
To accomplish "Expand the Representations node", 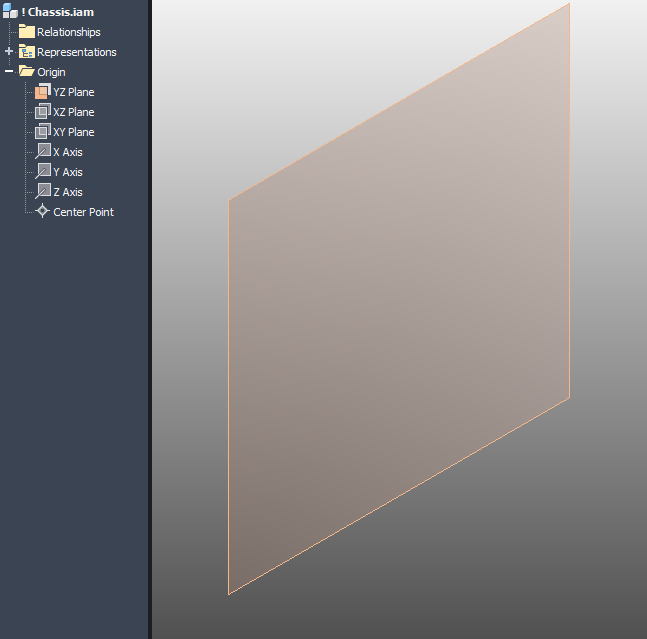I will pos(9,52).
